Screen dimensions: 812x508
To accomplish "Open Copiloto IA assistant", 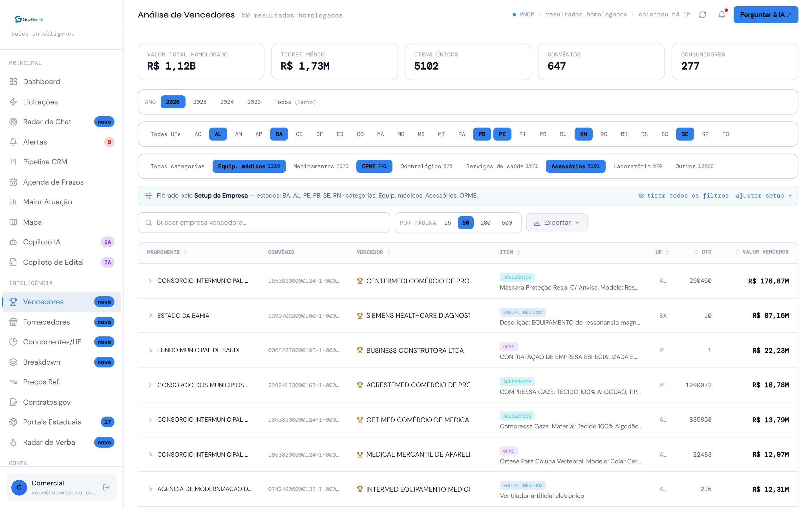I will click(x=62, y=242).
